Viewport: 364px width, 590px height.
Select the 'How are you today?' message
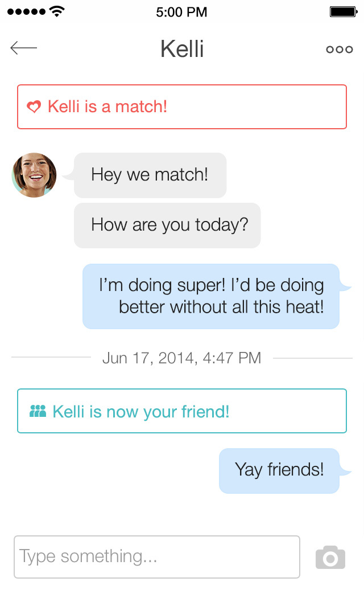coord(167,225)
